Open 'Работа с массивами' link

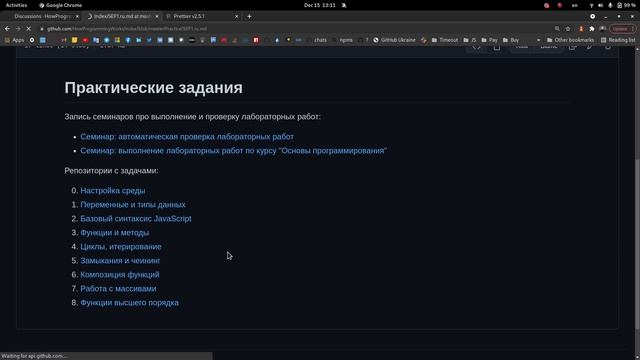(118, 289)
